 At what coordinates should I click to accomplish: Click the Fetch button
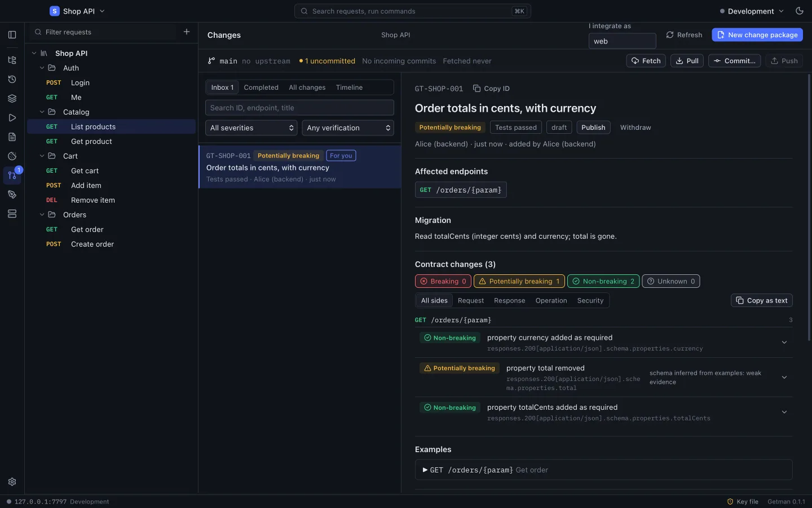click(646, 61)
